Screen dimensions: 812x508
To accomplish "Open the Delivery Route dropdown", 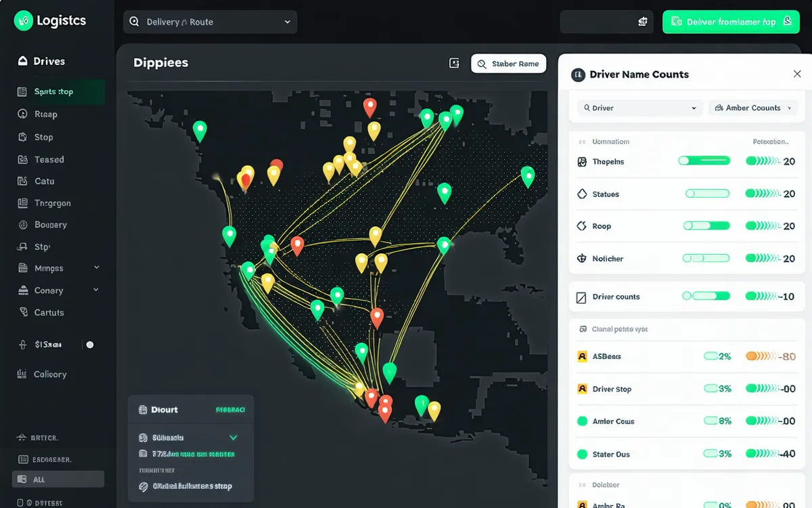I will (x=210, y=22).
